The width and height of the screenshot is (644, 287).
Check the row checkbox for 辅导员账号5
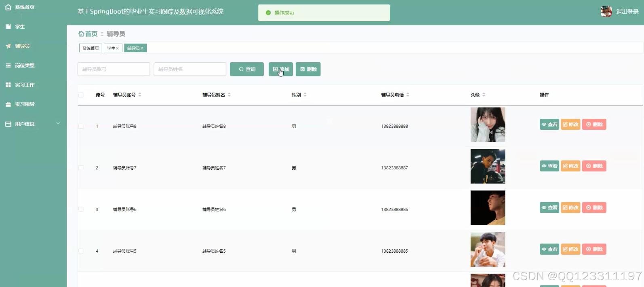[x=81, y=251]
